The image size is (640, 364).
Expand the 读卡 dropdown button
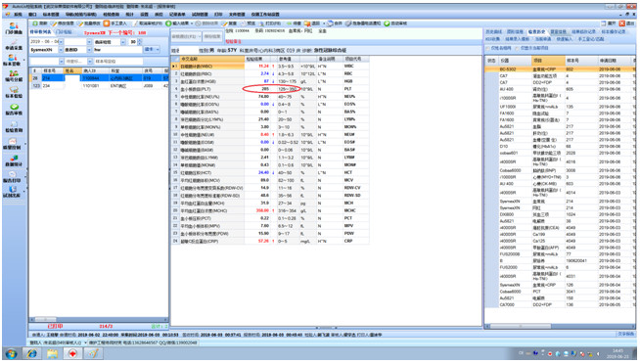coord(158,49)
